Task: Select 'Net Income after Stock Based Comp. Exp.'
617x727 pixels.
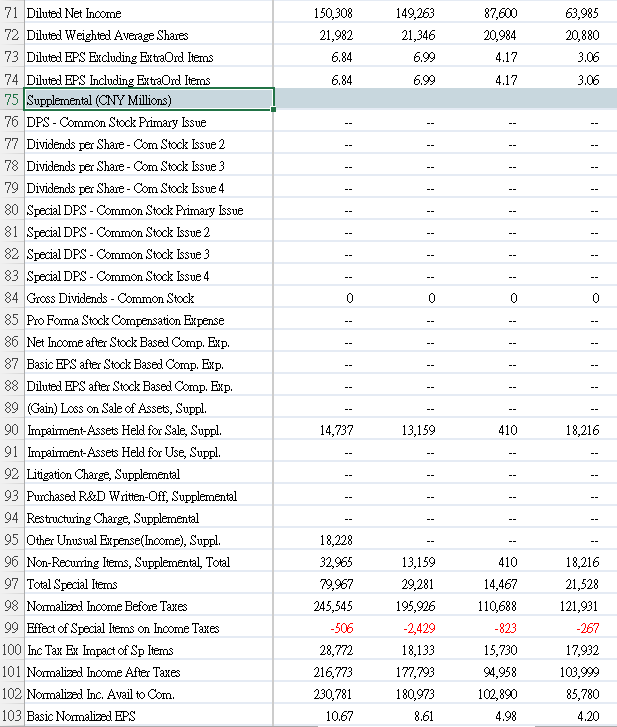Action: tap(128, 343)
